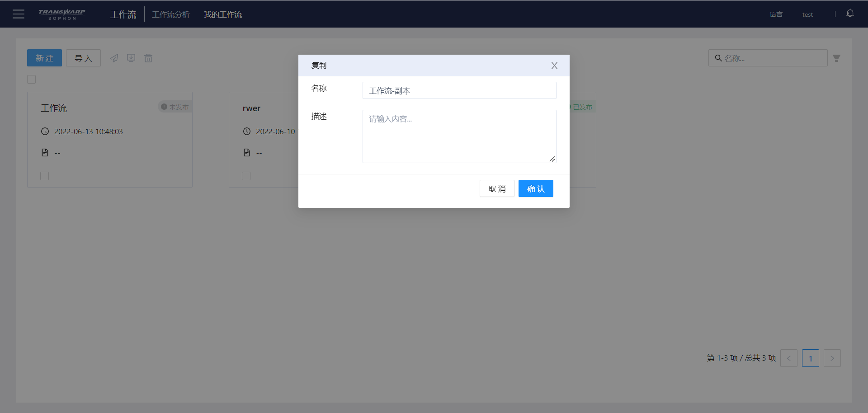Viewport: 868px width, 413px height.
Task: Click the export download icon in toolbar
Action: (x=131, y=58)
